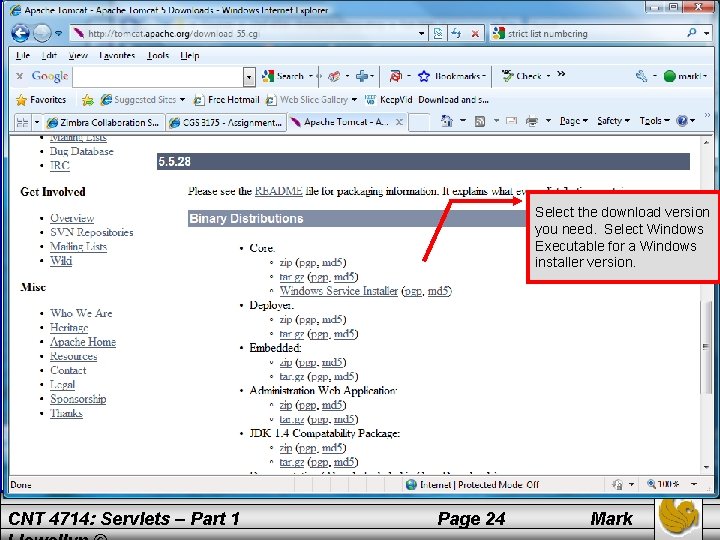Click the Google toolbar search input

[x=158, y=77]
